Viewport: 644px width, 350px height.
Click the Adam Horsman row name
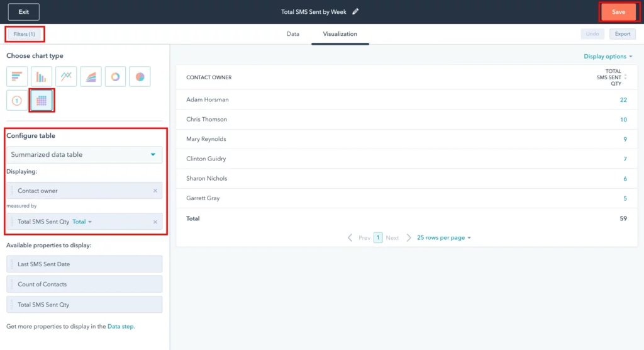coord(208,99)
